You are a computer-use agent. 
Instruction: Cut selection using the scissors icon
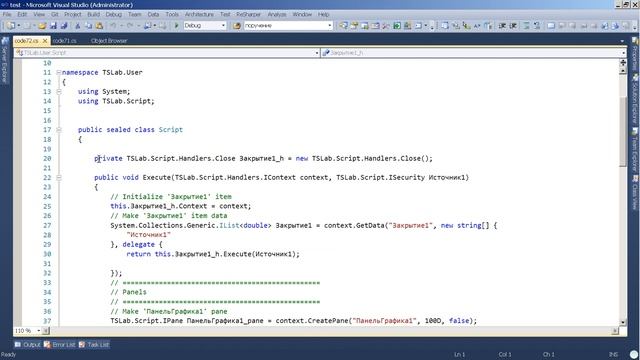tap(78, 25)
